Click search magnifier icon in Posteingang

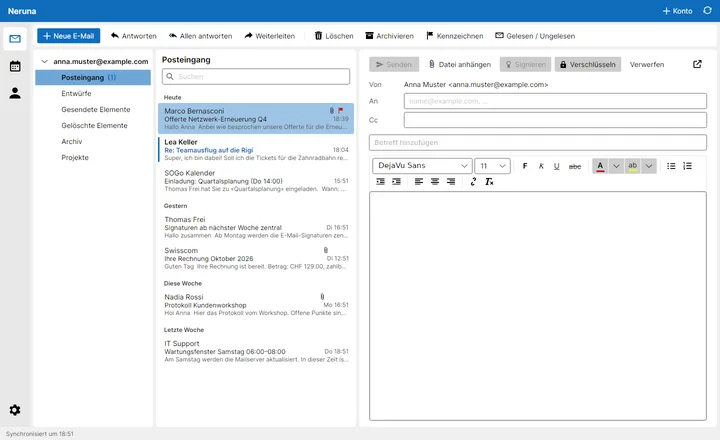click(x=170, y=76)
